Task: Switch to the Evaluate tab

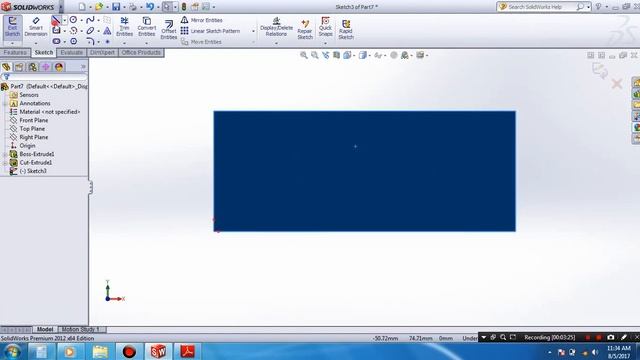Action: click(x=71, y=53)
